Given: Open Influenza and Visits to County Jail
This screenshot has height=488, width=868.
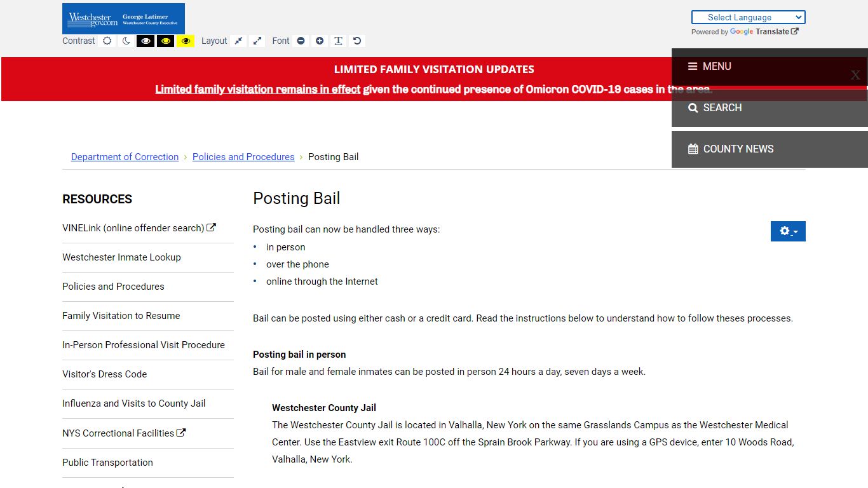Looking at the screenshot, I should (x=133, y=403).
